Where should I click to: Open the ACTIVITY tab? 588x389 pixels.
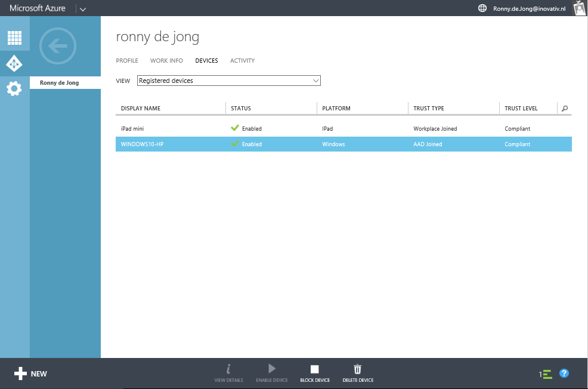[x=242, y=60]
